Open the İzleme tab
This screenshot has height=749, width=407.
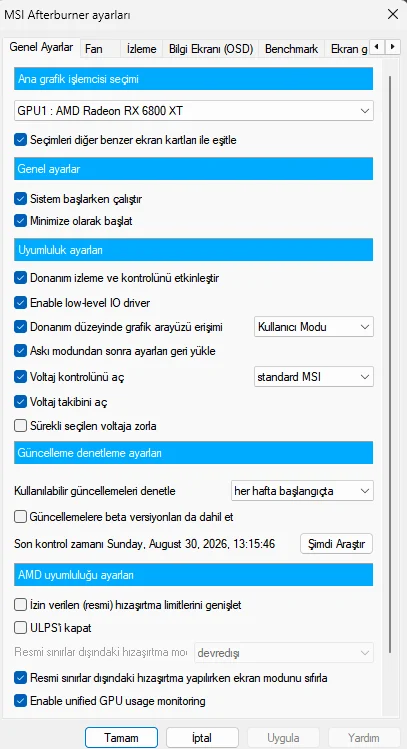click(x=141, y=49)
